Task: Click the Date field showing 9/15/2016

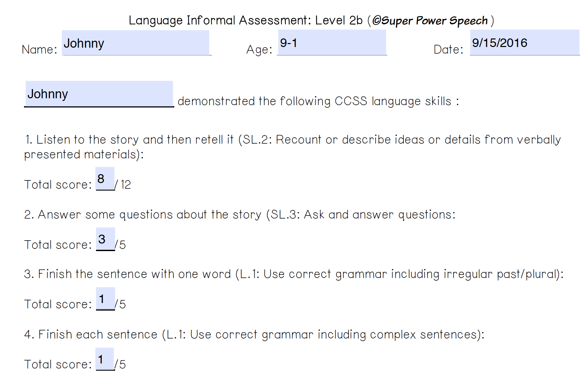Action: [525, 42]
